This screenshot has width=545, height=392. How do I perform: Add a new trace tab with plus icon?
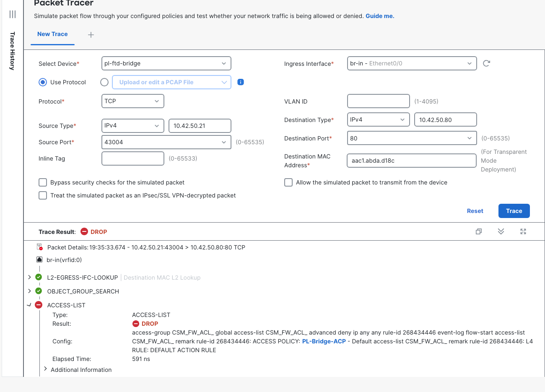point(91,35)
